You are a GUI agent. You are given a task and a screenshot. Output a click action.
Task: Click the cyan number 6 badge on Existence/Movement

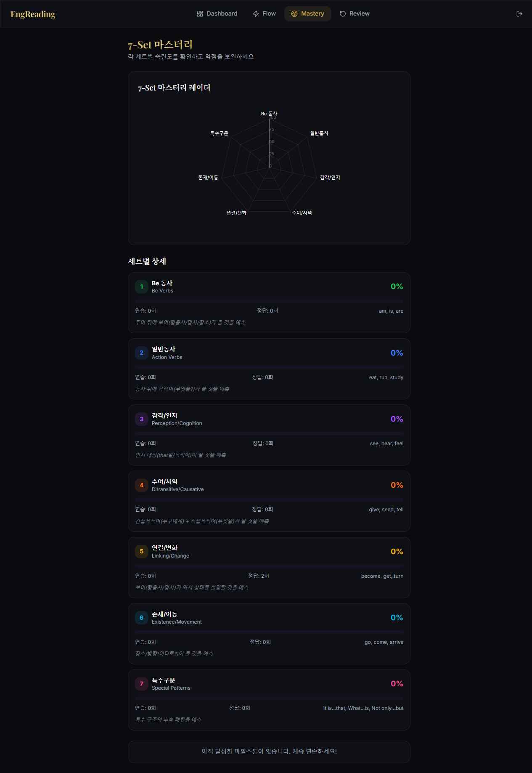click(141, 618)
